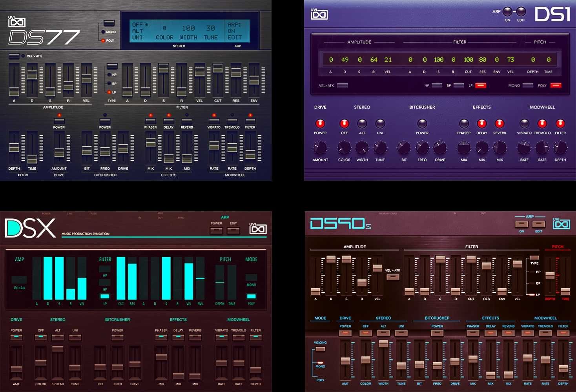Toggle modwheel FILTER on DS1

[560, 123]
